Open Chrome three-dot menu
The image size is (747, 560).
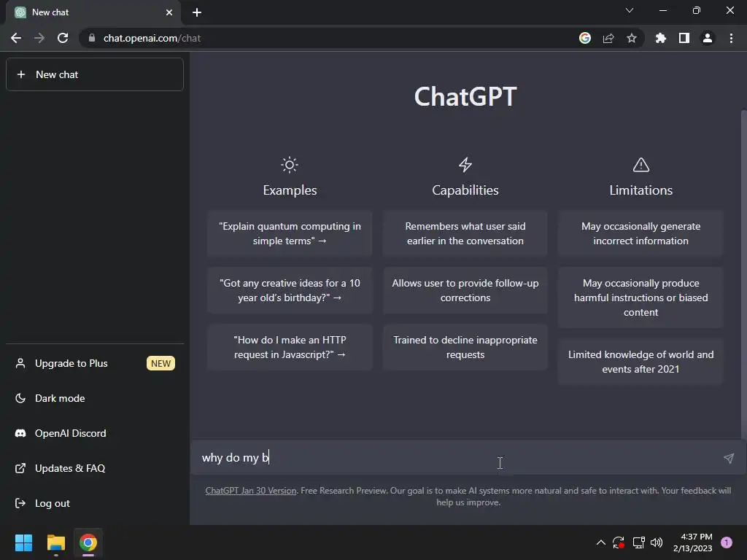[x=731, y=38]
